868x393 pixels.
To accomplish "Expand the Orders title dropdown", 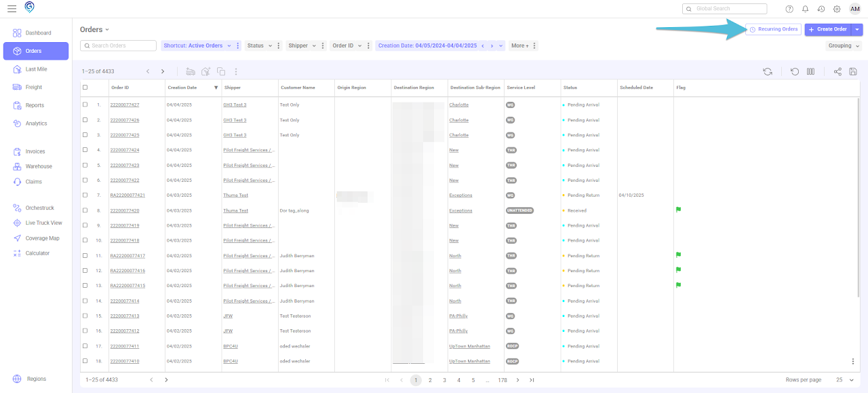I will tap(107, 29).
